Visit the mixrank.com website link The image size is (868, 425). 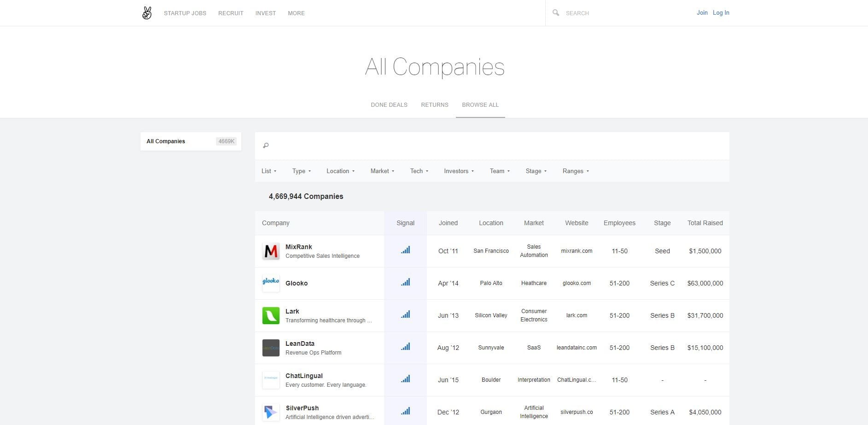pos(577,251)
